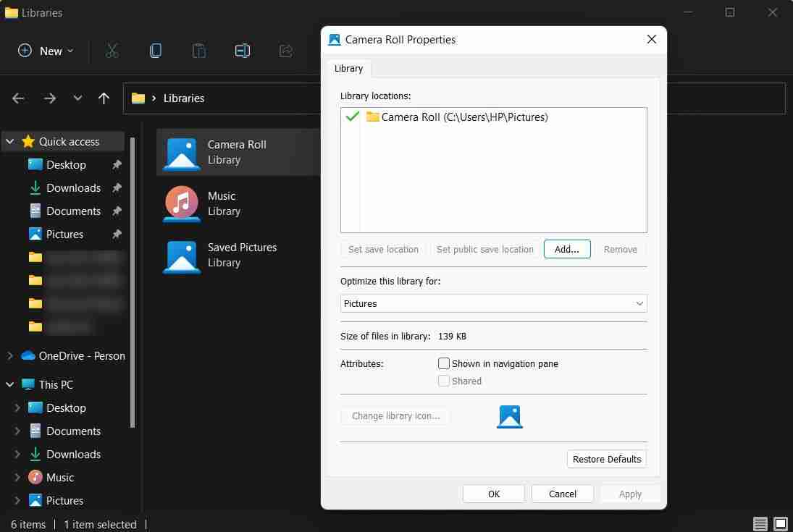Click the navigate up arrow icon
The image size is (793, 532).
coord(104,98)
